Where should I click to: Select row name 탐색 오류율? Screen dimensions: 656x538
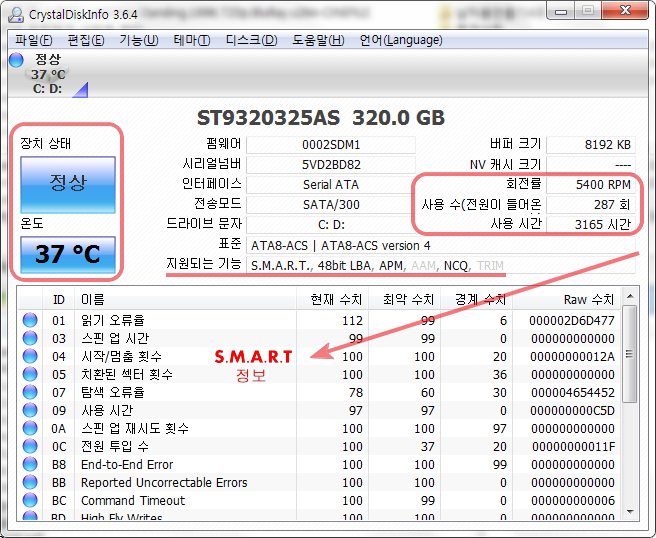click(113, 392)
